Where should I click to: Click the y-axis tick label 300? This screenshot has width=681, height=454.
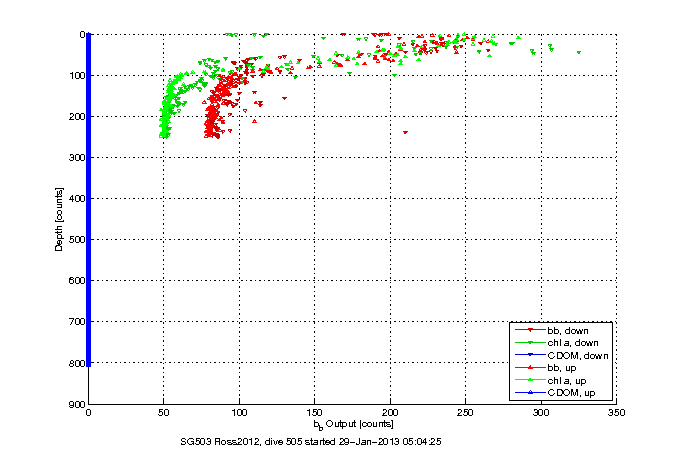[x=77, y=157]
